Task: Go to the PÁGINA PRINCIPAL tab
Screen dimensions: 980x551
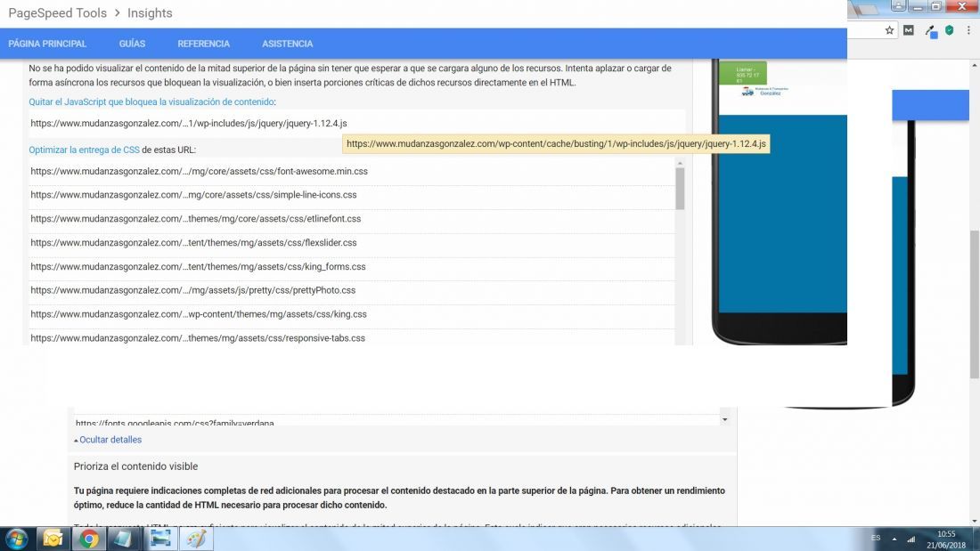Action: pyautogui.click(x=47, y=44)
